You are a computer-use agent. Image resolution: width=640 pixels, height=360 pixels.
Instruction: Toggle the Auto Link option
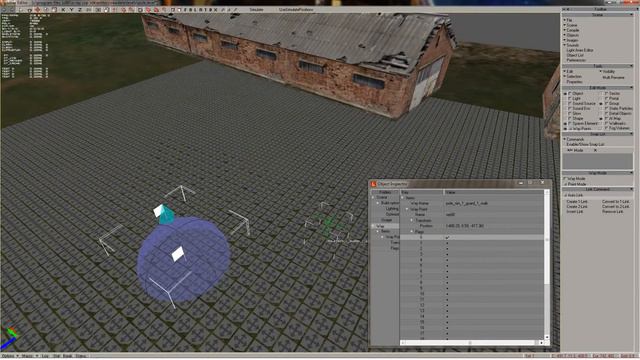point(574,196)
